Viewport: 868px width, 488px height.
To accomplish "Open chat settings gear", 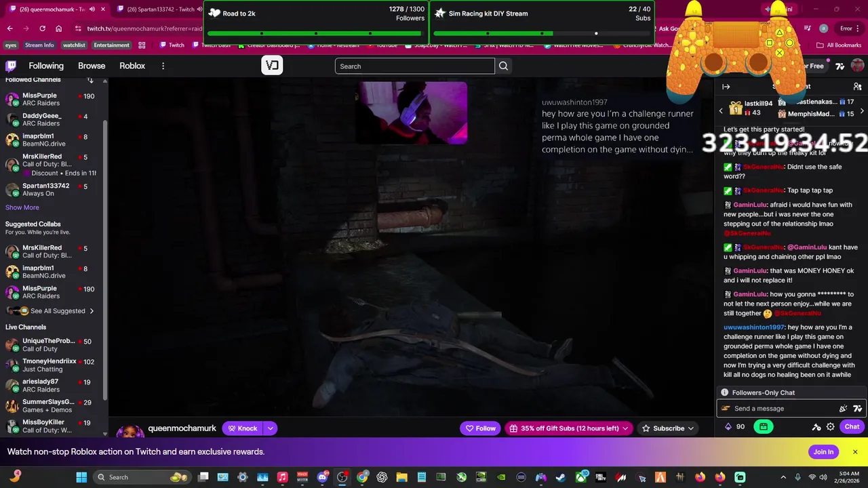I will coord(830,427).
